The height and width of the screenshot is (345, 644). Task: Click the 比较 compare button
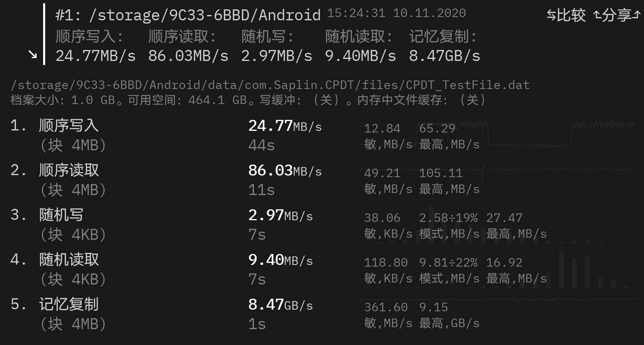click(566, 15)
